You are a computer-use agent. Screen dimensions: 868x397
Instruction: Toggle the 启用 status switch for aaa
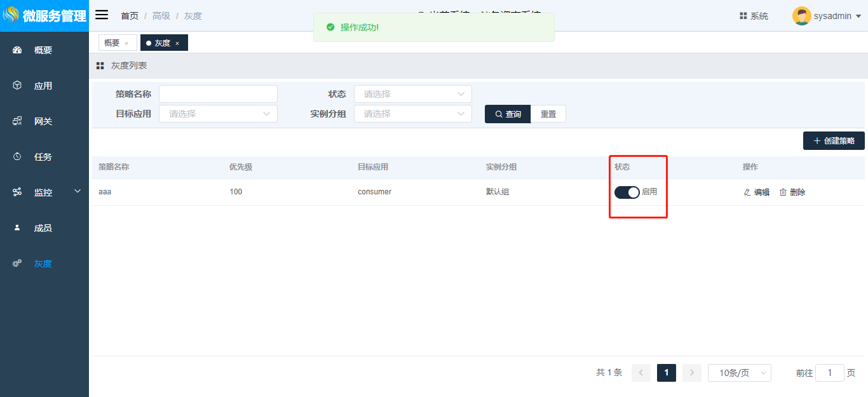(627, 192)
